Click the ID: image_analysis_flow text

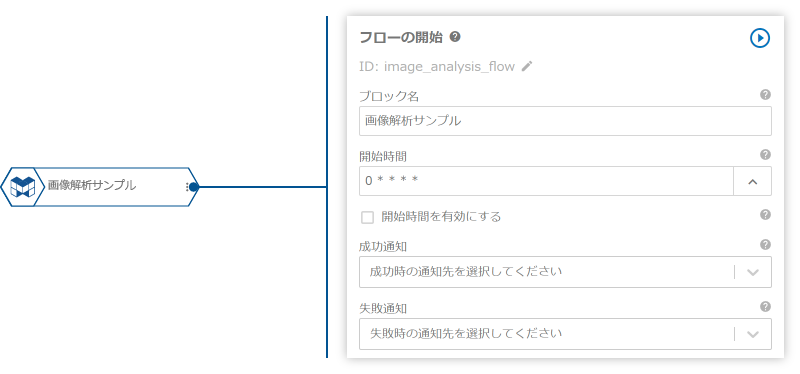437,66
